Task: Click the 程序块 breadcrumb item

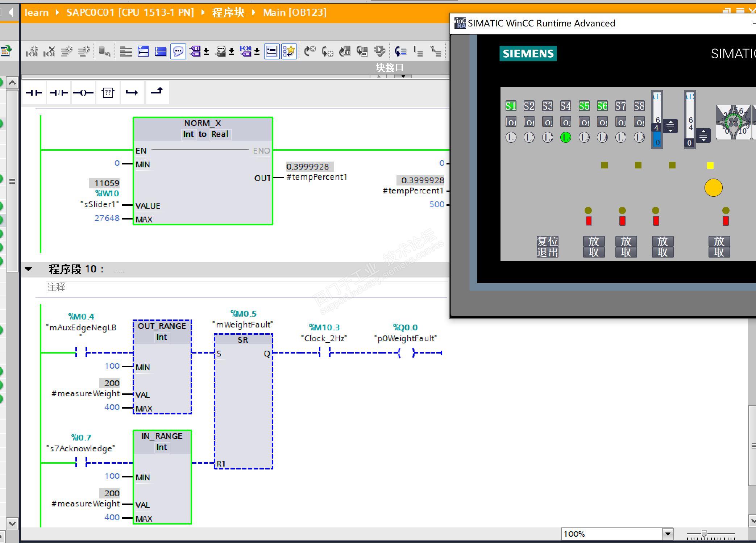Action: coord(228,13)
